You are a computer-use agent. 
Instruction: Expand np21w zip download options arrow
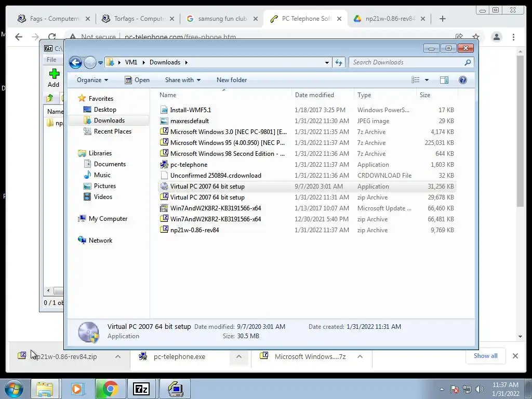click(x=118, y=356)
